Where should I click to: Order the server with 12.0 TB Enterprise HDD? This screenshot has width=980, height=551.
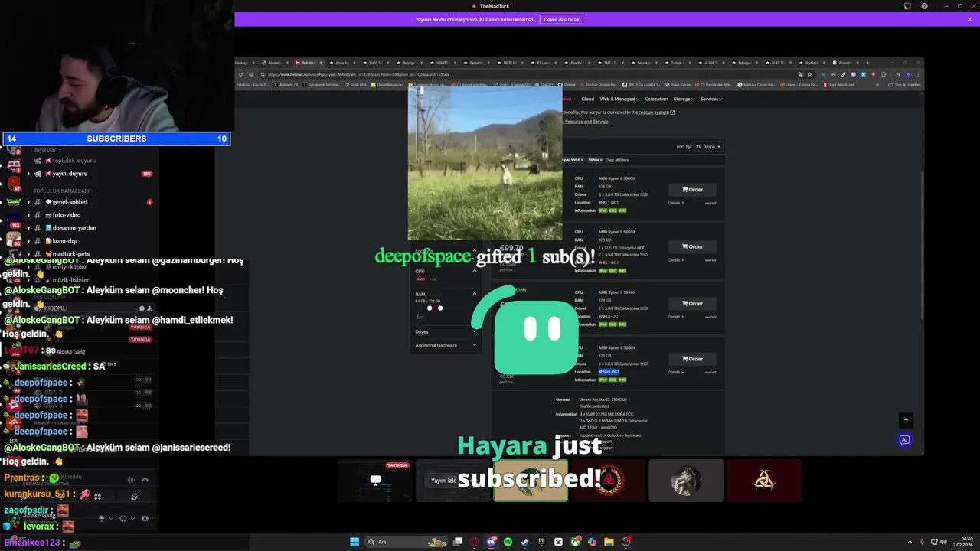(x=692, y=246)
